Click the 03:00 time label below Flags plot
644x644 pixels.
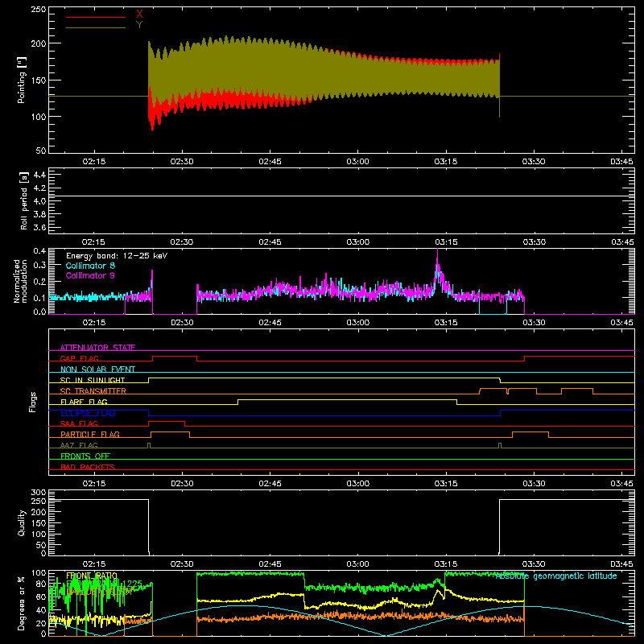(357, 484)
